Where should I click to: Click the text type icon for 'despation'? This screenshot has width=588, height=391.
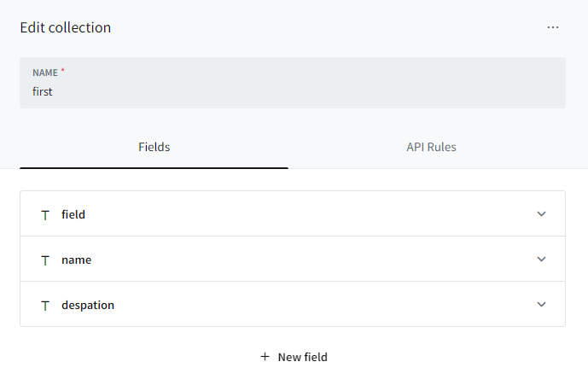tap(45, 305)
